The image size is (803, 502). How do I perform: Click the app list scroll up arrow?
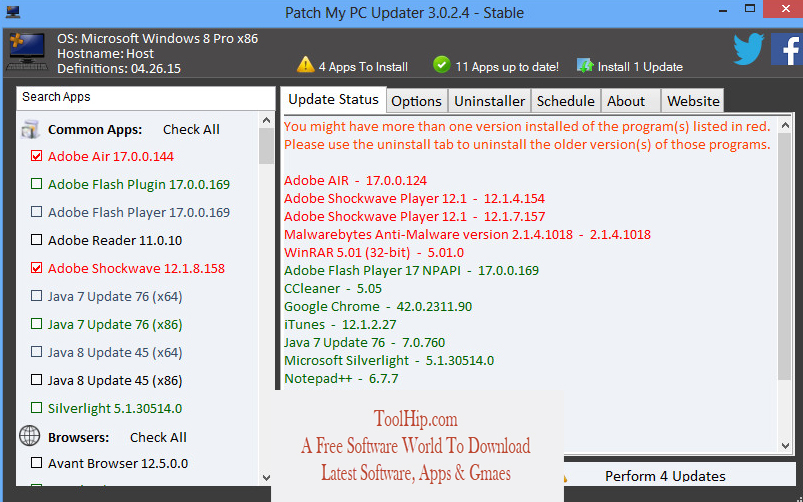pos(266,120)
